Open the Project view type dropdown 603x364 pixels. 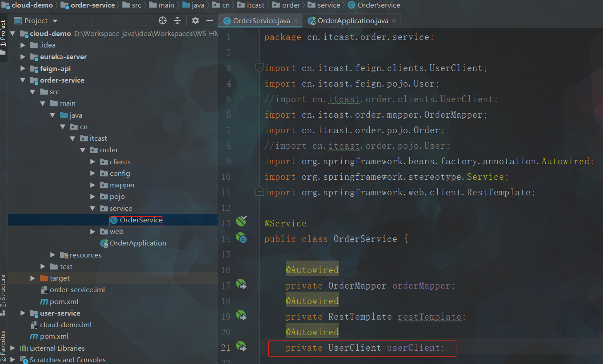coord(55,21)
